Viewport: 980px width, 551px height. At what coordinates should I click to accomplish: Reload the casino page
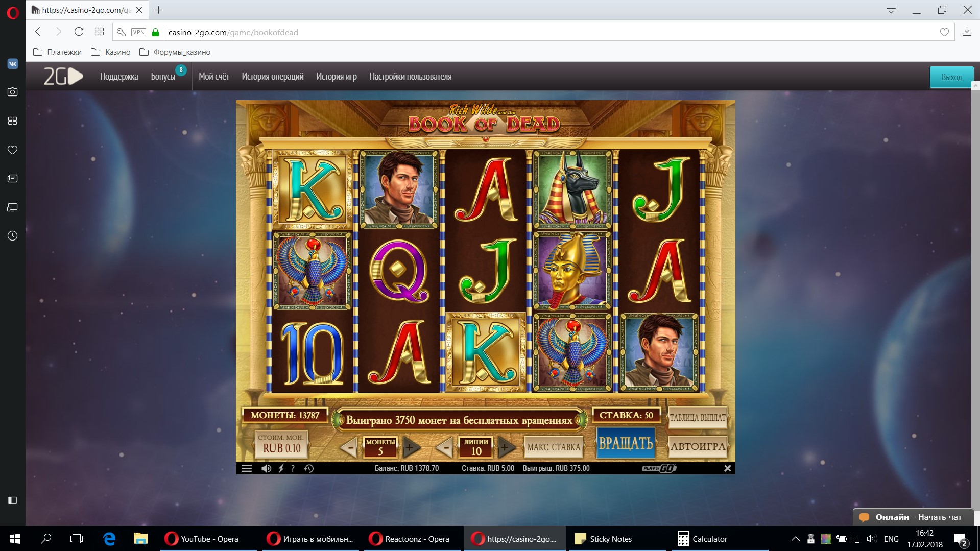coord(79,32)
